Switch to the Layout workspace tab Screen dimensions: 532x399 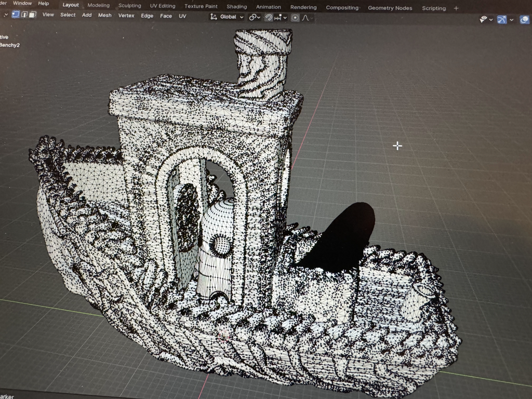coord(71,5)
